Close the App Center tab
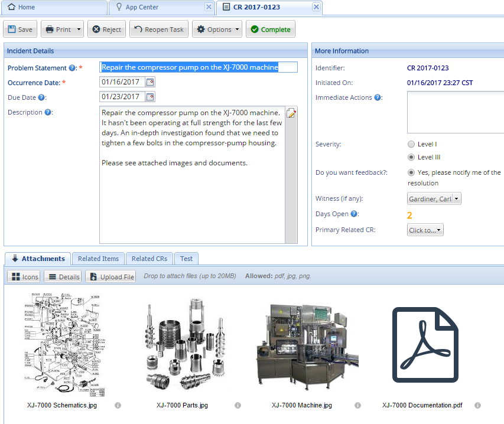Viewport: 504px width, 424px height. pos(209,6)
